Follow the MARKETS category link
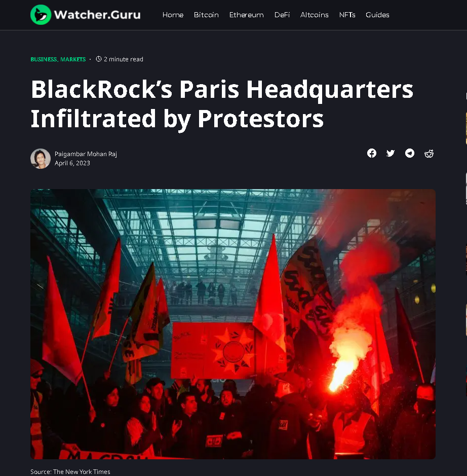 pos(73,59)
